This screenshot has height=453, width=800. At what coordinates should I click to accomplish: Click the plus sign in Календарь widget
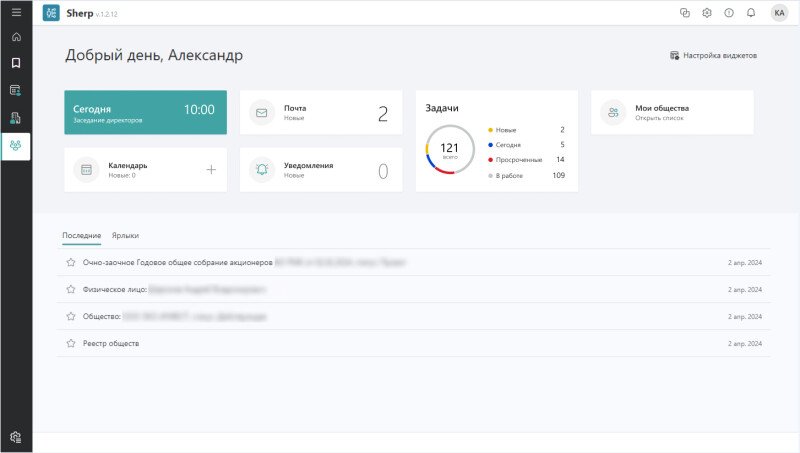[x=211, y=170]
